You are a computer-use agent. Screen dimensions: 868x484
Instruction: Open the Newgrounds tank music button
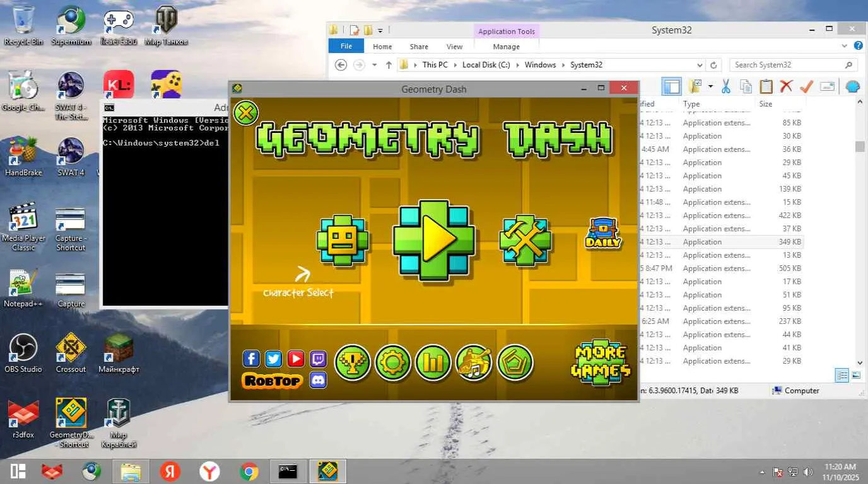point(474,363)
